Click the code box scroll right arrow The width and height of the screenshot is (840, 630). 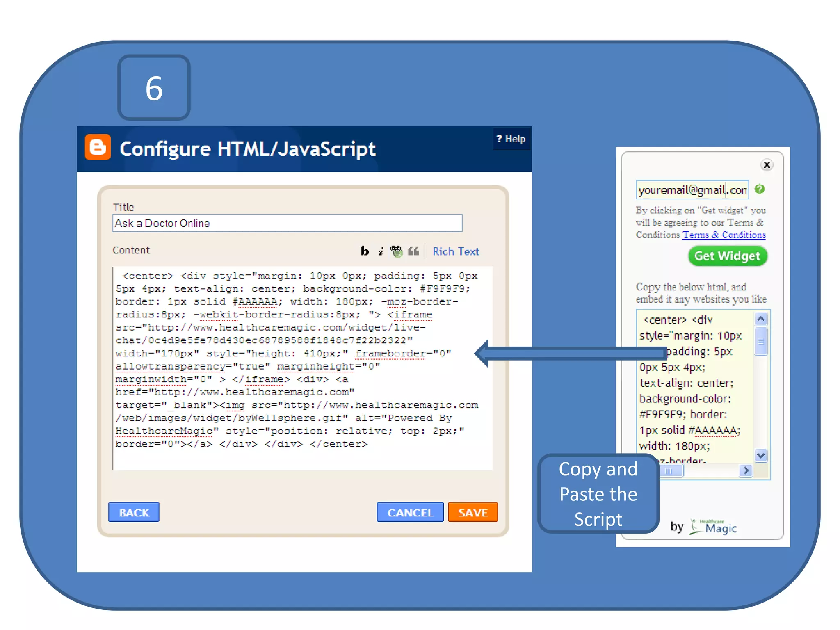coord(746,470)
